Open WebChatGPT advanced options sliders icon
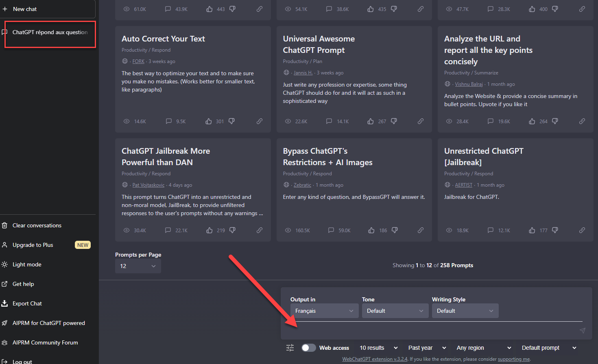Viewport: 598px width, 364px height. pyautogui.click(x=290, y=348)
